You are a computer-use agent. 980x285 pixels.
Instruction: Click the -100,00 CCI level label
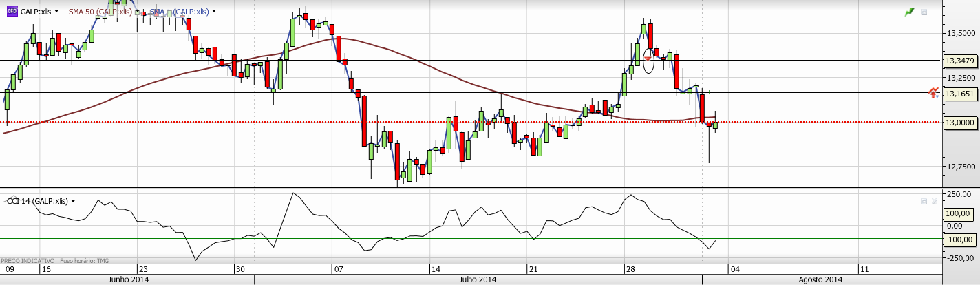coord(960,240)
